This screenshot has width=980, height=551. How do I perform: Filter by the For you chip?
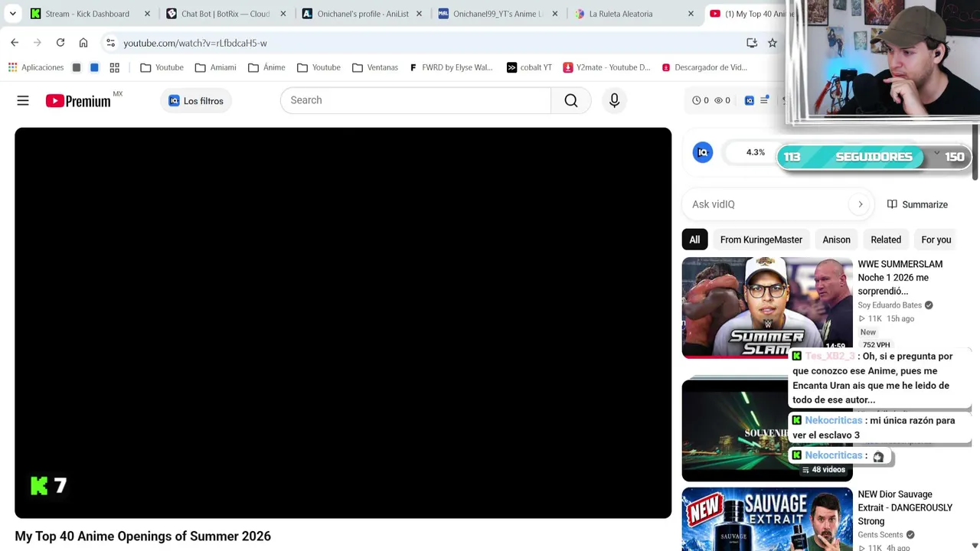tap(936, 240)
